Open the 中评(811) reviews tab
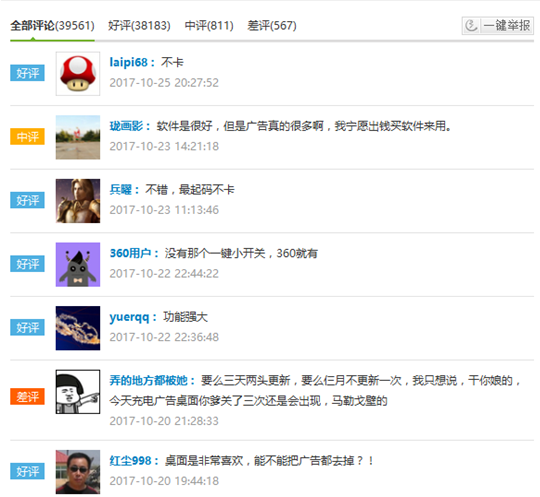The width and height of the screenshot is (540, 497). coord(209,25)
